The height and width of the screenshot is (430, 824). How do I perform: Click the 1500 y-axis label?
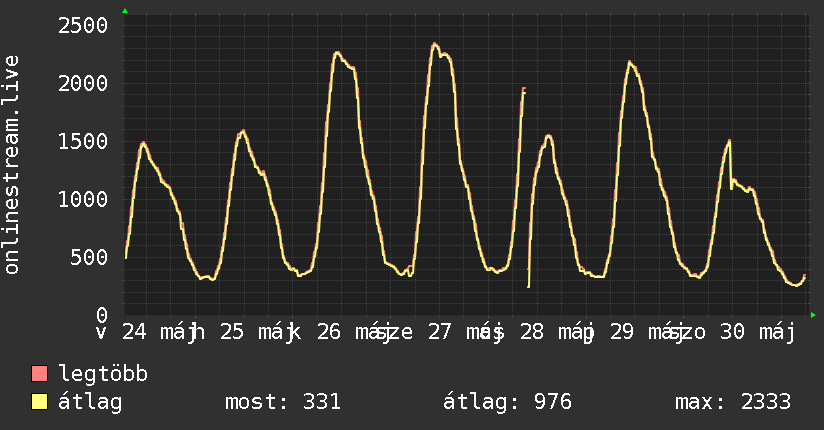coord(83,141)
